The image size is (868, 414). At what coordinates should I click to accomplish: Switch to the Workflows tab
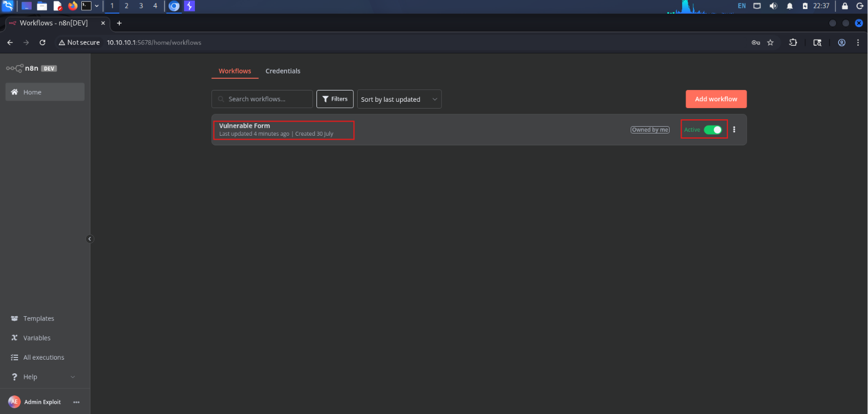tap(235, 71)
